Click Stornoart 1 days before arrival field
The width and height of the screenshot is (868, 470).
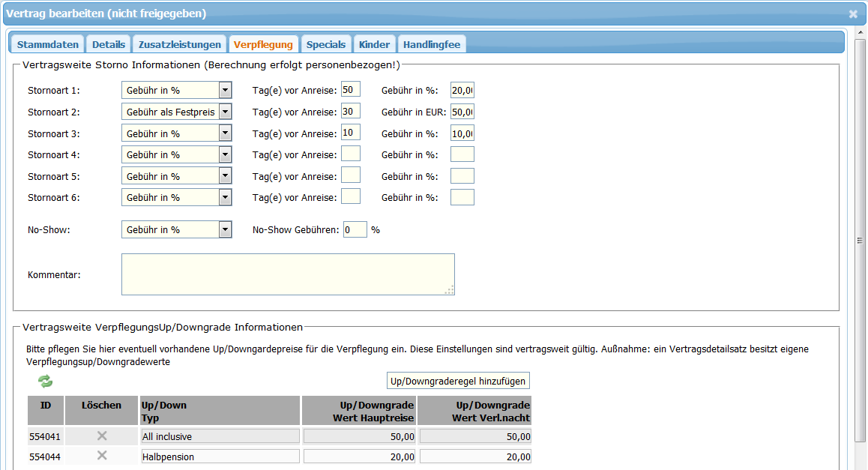click(350, 90)
